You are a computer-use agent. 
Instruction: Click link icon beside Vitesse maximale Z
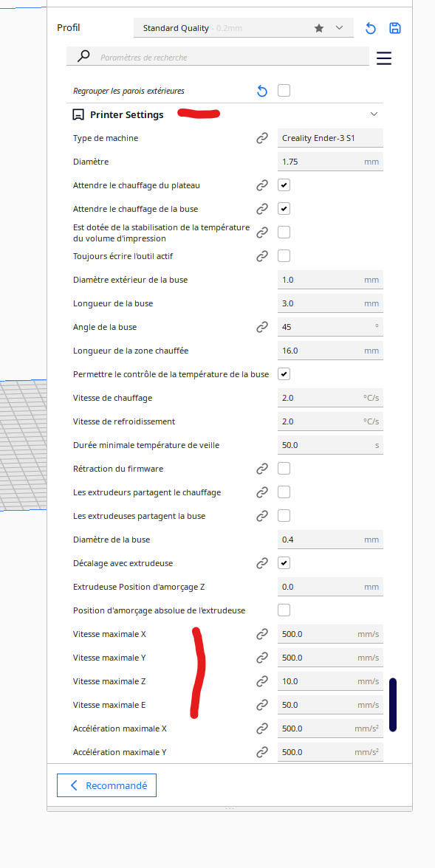click(x=262, y=681)
